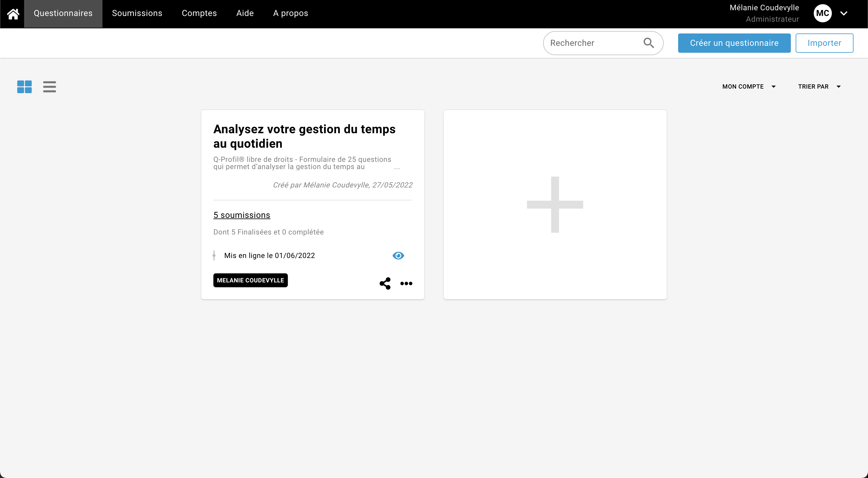Screen dimensions: 868x478
Task: Toggle the eye visibility icon on questionnaire
Action: (398, 256)
